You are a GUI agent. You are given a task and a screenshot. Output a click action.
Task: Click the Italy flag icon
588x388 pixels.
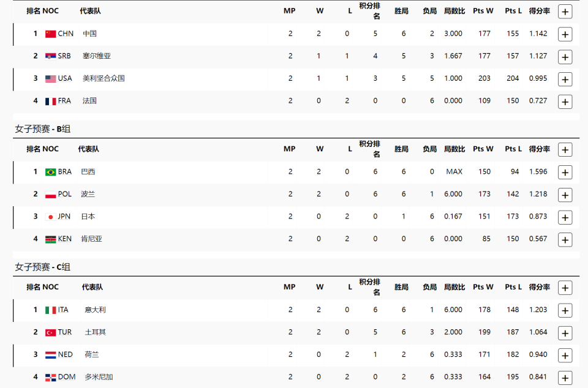point(50,310)
